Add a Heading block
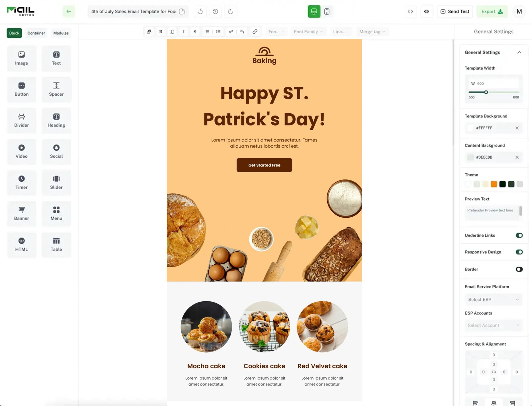The width and height of the screenshot is (532, 406). (56, 121)
